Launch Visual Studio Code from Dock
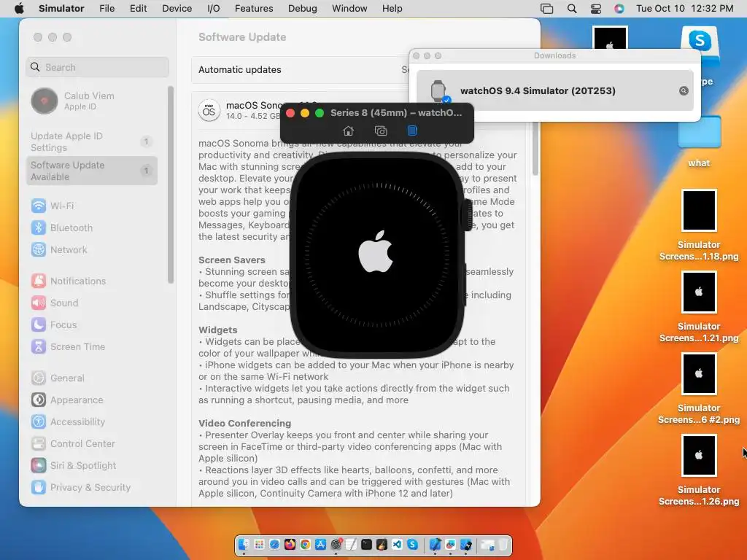Image resolution: width=747 pixels, height=560 pixels. tap(397, 544)
